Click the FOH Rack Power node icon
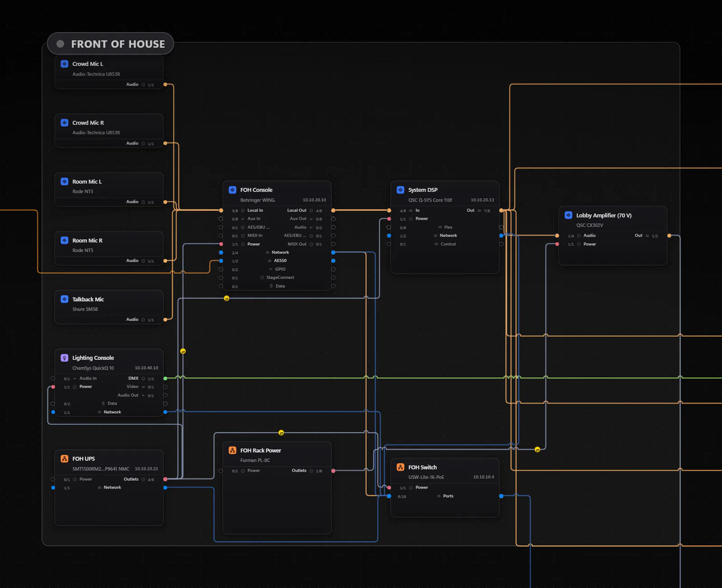Viewport: 722px width, 588px height. point(232,450)
